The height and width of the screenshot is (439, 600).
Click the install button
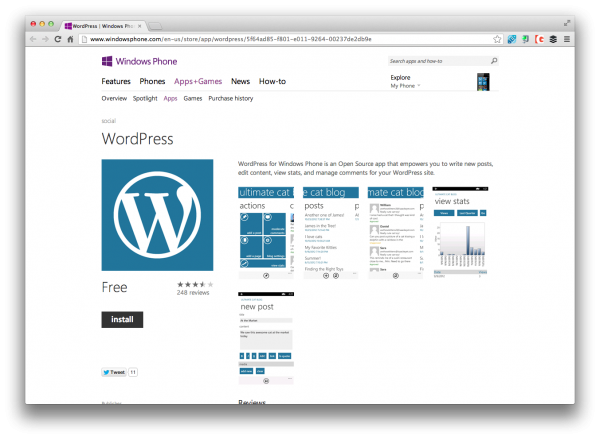point(122,320)
